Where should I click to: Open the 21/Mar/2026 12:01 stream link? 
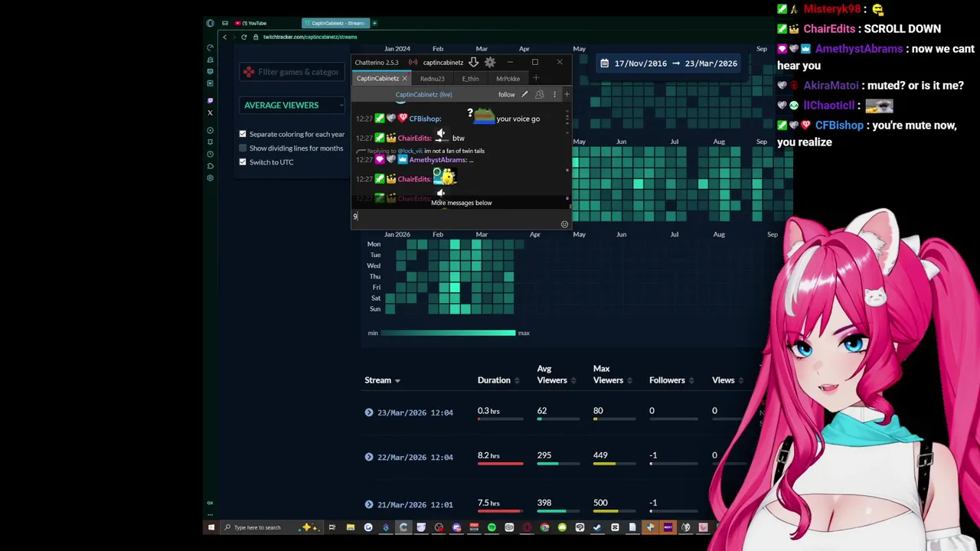[415, 504]
